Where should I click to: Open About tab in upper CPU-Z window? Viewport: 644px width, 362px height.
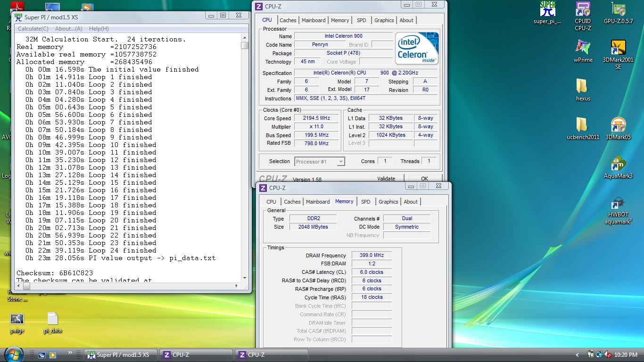406,20
